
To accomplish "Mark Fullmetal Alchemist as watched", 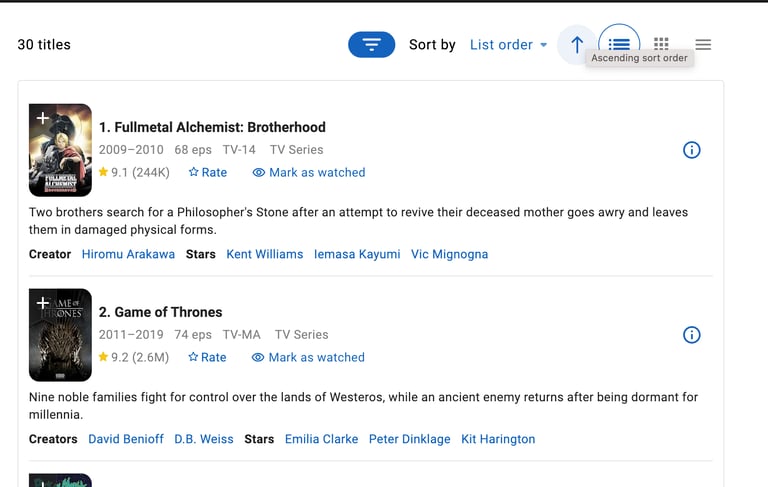I will click(x=308, y=172).
